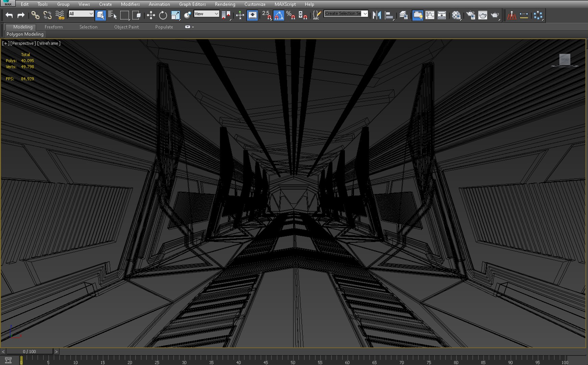Toggle the Percent Snap button

click(290, 15)
